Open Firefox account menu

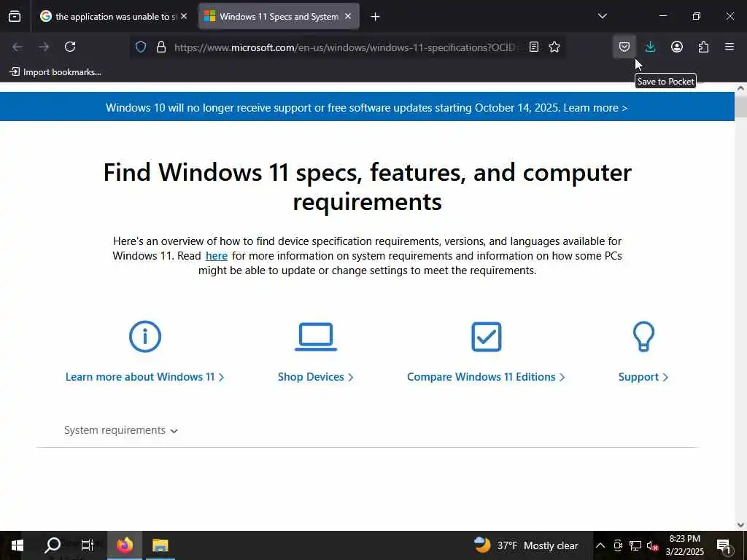(x=677, y=47)
